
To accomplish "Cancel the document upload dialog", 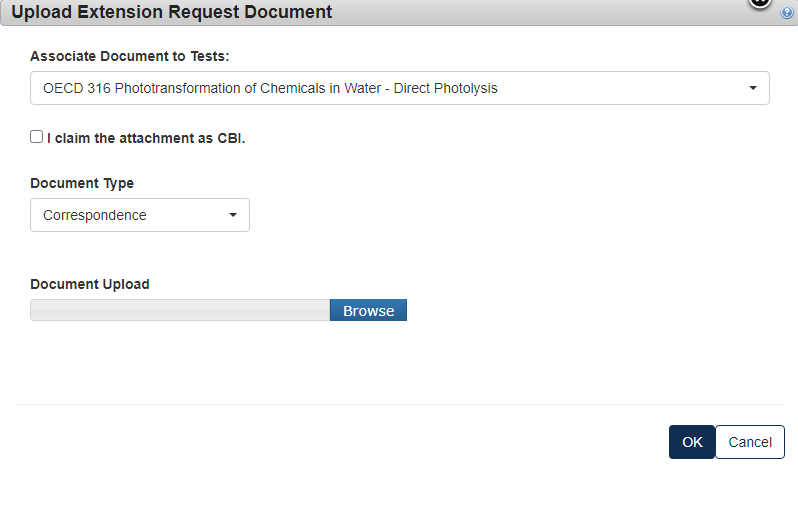I will point(750,442).
